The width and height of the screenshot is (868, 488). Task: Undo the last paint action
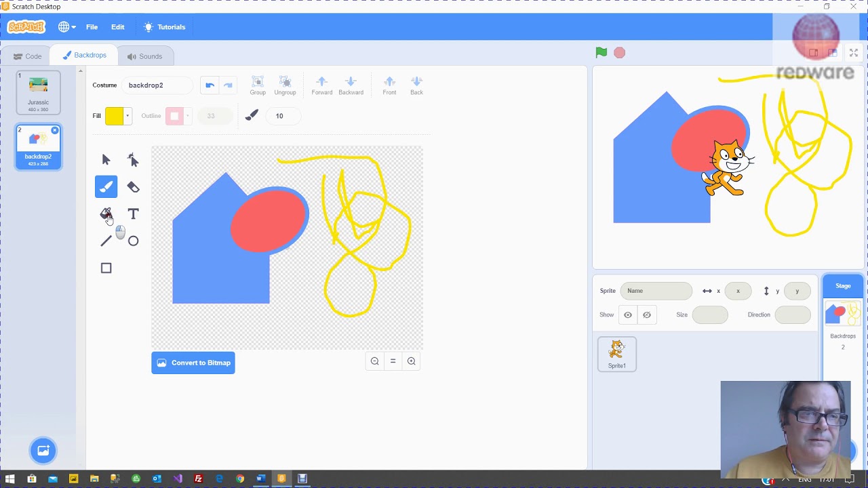[210, 85]
